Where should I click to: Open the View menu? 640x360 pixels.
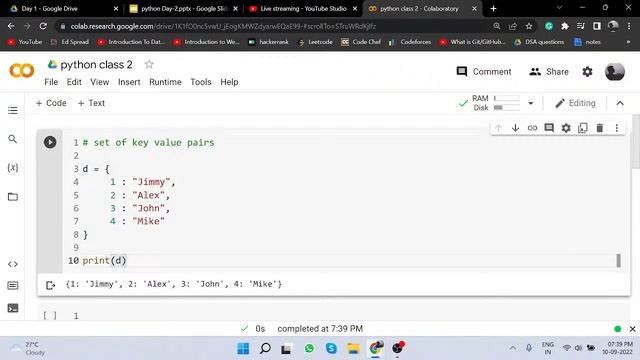100,82
